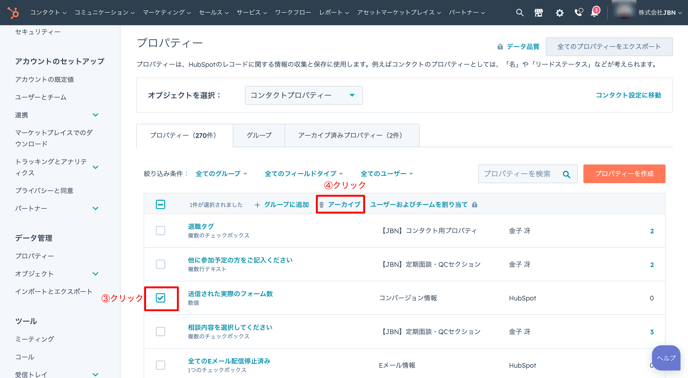Click the プロパティーを検索 search field
This screenshot has width=688, height=378.
pyautogui.click(x=528, y=174)
